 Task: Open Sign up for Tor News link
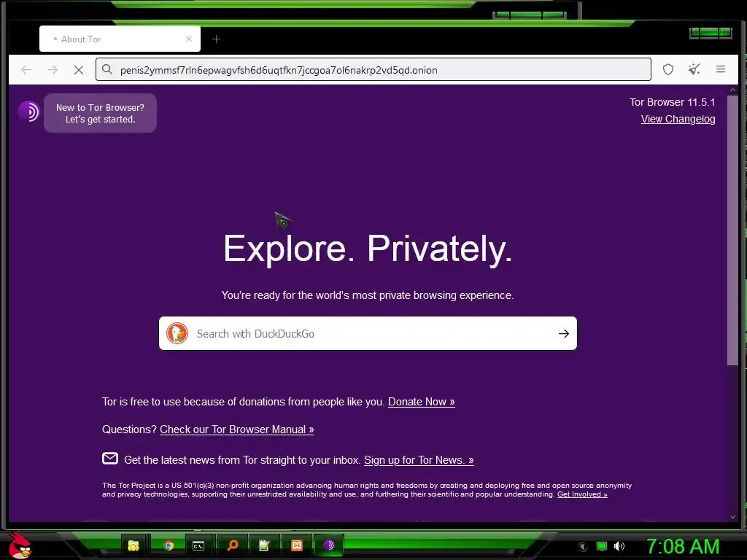coord(419,461)
